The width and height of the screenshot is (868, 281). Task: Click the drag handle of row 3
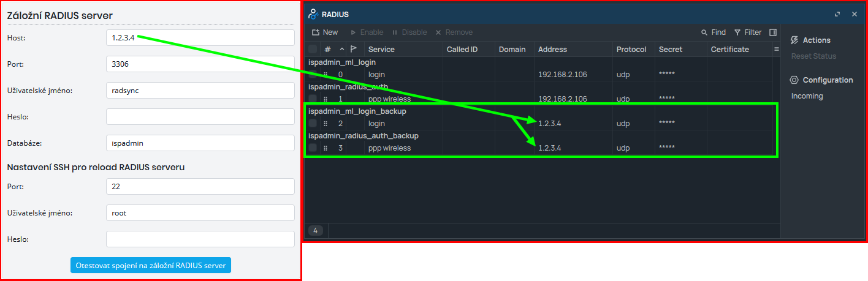tap(325, 148)
